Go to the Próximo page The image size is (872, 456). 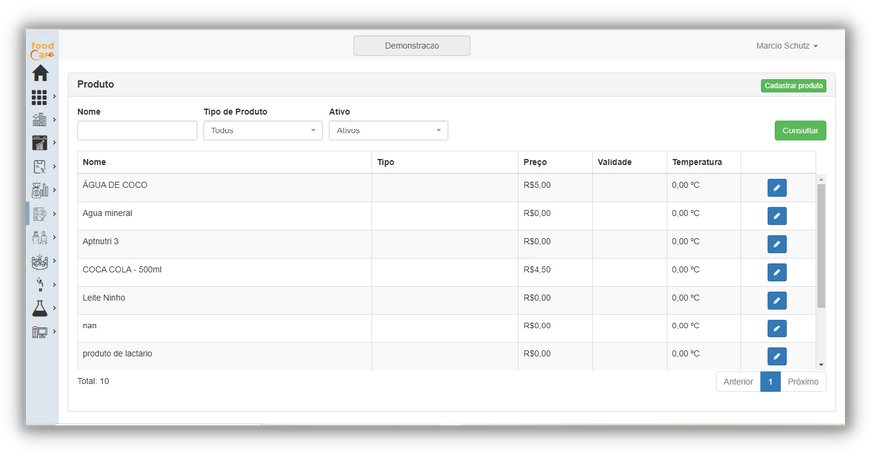(x=803, y=381)
